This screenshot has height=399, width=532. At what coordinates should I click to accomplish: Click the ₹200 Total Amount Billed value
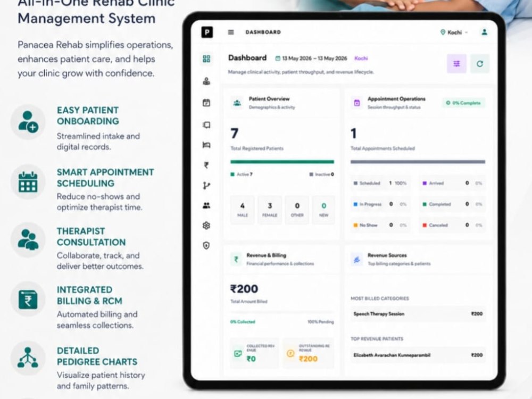pos(244,289)
